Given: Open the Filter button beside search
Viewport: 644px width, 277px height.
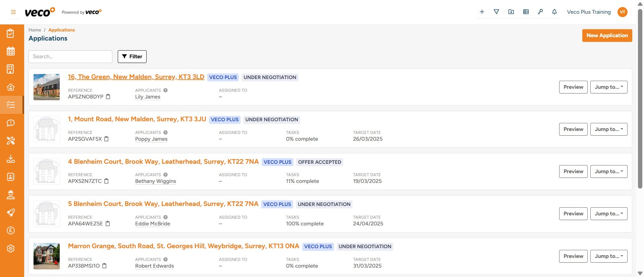Looking at the screenshot, I should click(132, 57).
